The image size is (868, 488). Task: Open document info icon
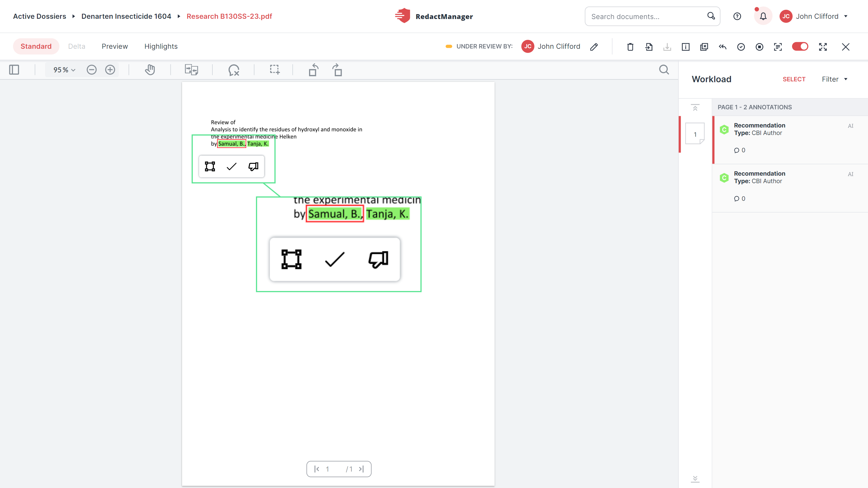pyautogui.click(x=686, y=47)
